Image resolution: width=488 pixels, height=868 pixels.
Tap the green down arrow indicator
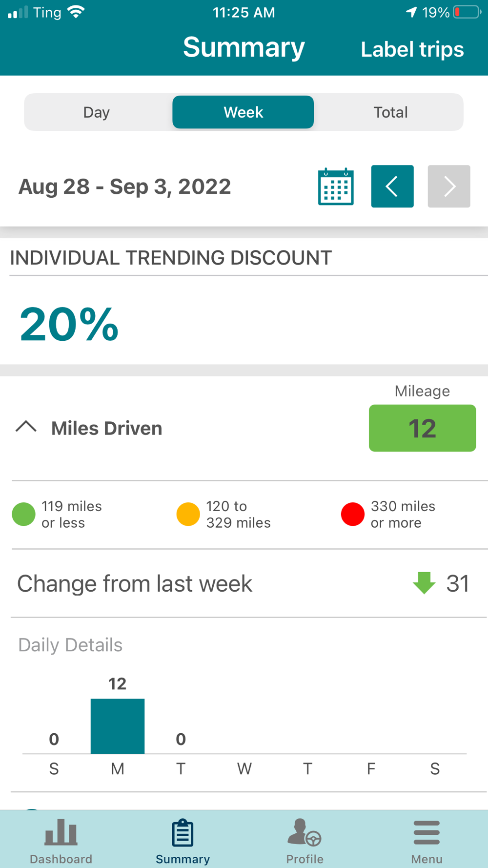pos(424,583)
